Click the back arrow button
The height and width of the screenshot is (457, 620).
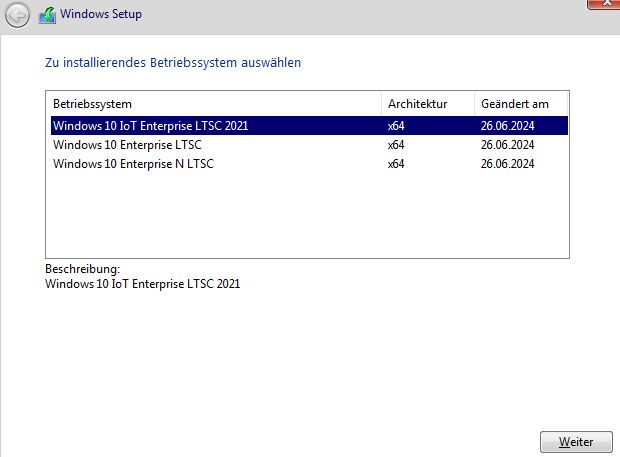pos(17,15)
